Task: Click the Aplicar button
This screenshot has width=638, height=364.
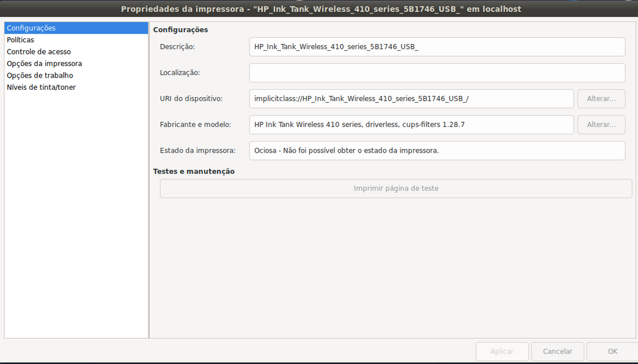Action: point(502,351)
